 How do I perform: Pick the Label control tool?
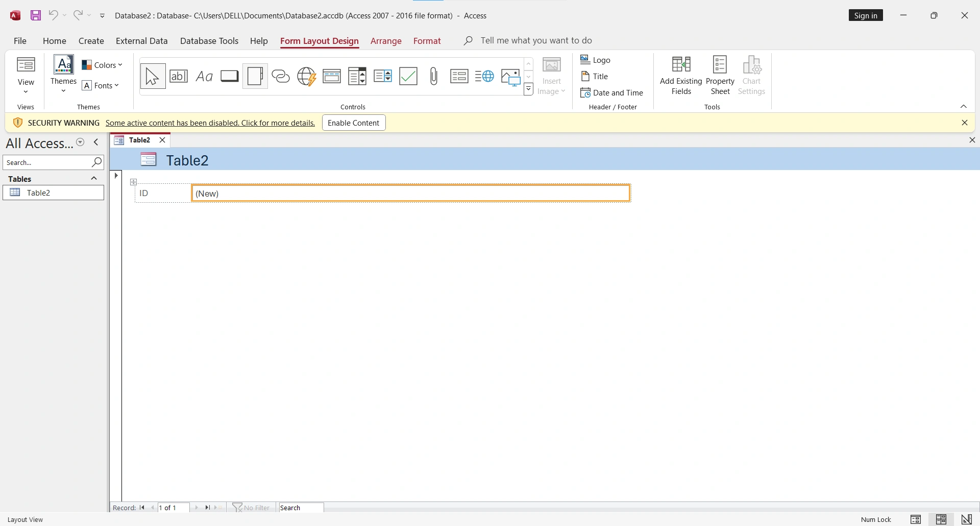click(204, 77)
